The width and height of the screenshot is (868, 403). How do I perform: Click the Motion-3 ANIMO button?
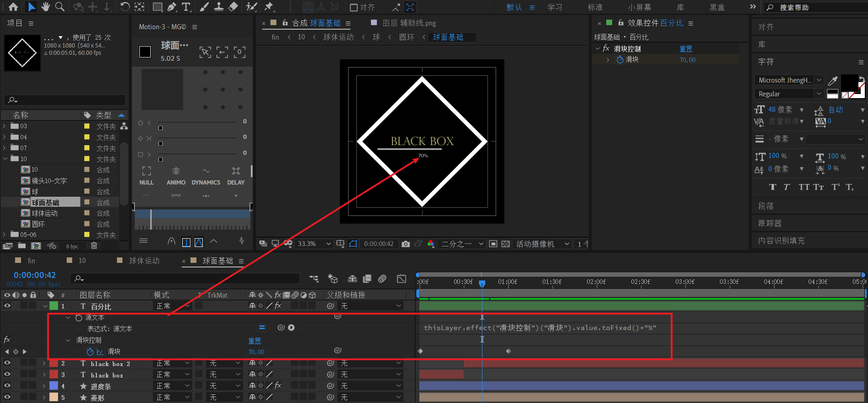(176, 176)
